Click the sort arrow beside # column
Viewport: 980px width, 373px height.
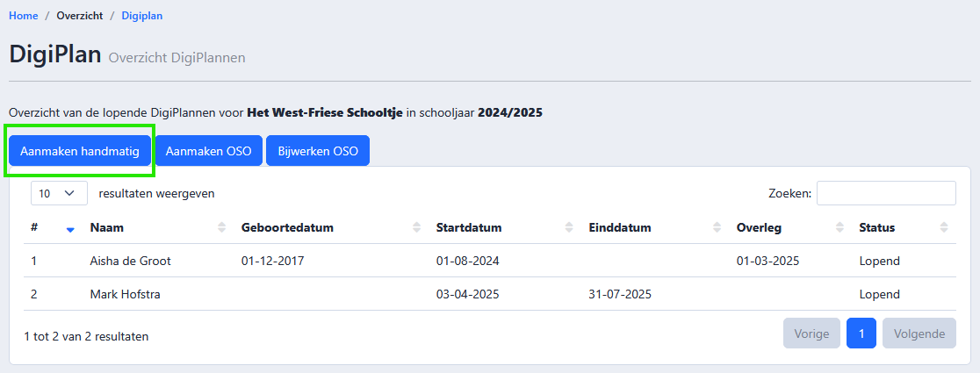pos(70,228)
